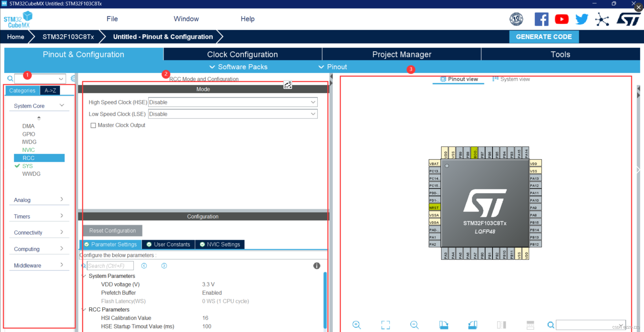
Task: Click the green checkmark next to SYS
Action: (x=17, y=166)
